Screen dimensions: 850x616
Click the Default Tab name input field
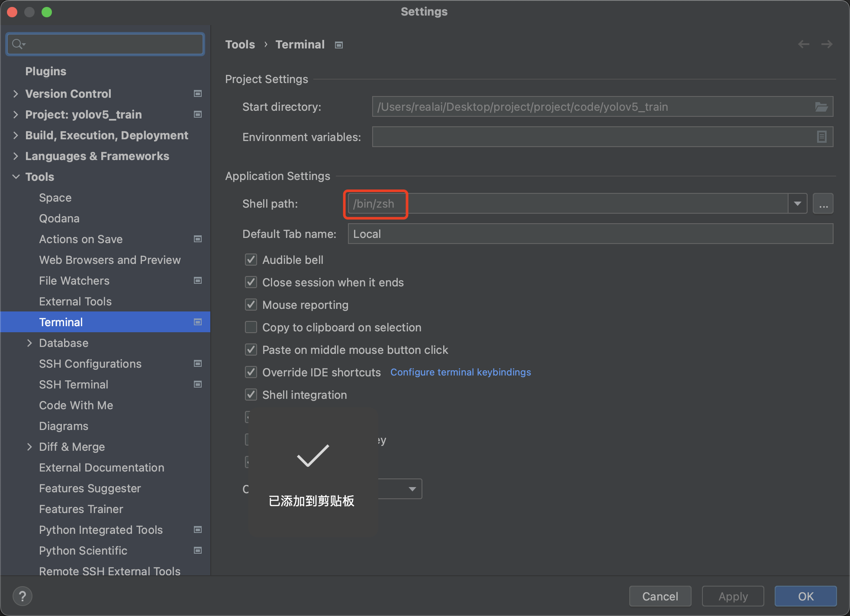click(x=590, y=233)
